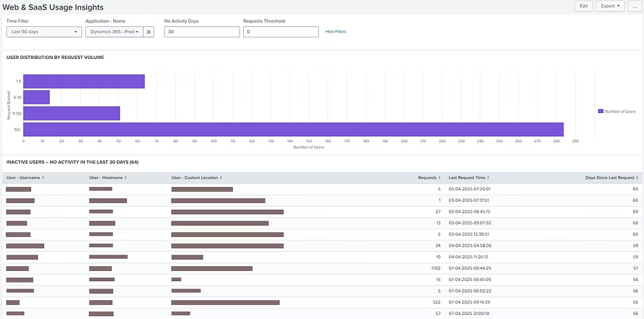The width and height of the screenshot is (644, 319).
Task: Toggle the Number of Users legend swatch
Action: click(x=601, y=111)
